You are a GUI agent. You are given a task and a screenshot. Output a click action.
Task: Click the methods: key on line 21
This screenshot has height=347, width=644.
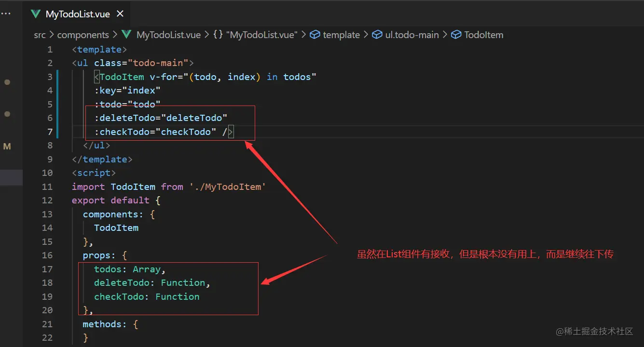point(105,324)
